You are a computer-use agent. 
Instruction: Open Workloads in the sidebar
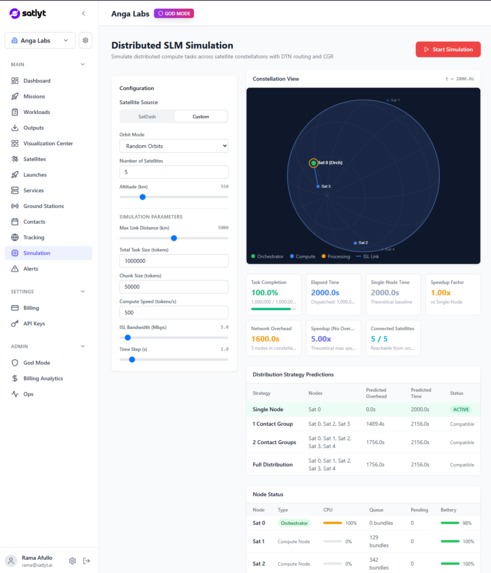pyautogui.click(x=48, y=112)
